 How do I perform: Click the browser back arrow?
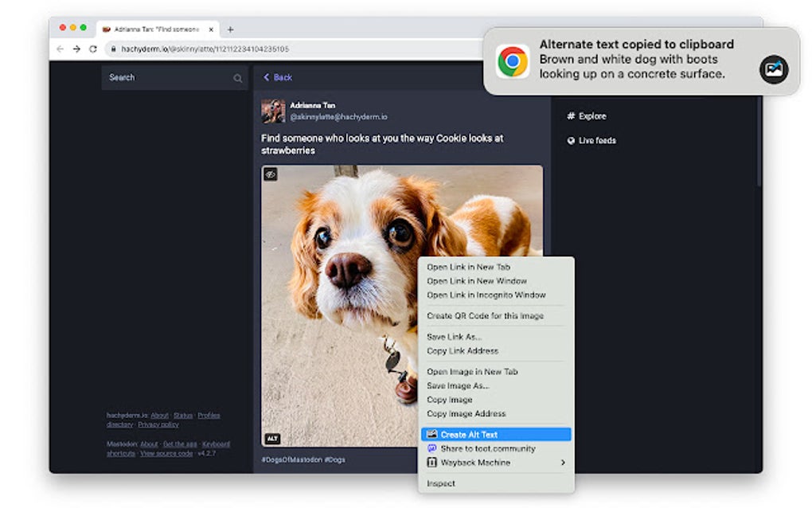click(x=60, y=49)
